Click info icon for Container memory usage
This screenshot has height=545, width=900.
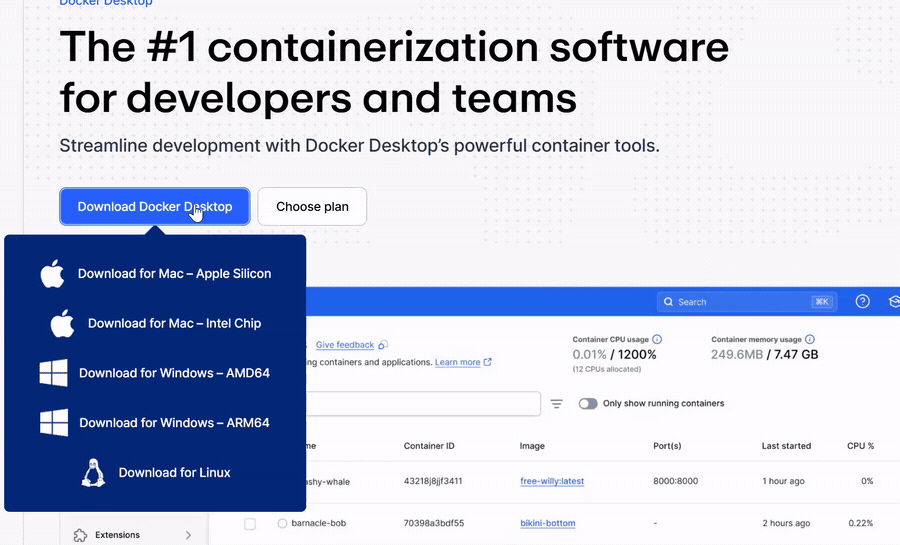[809, 339]
